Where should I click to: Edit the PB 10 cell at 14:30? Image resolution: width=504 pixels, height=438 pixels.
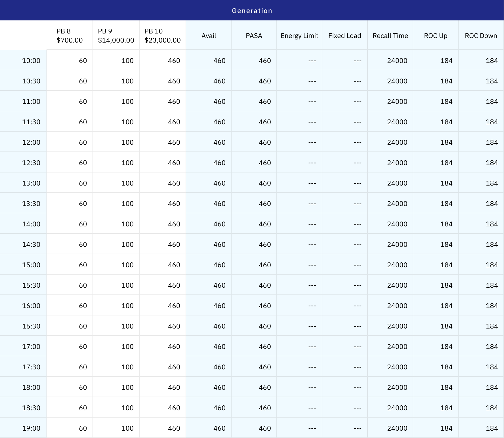163,245
